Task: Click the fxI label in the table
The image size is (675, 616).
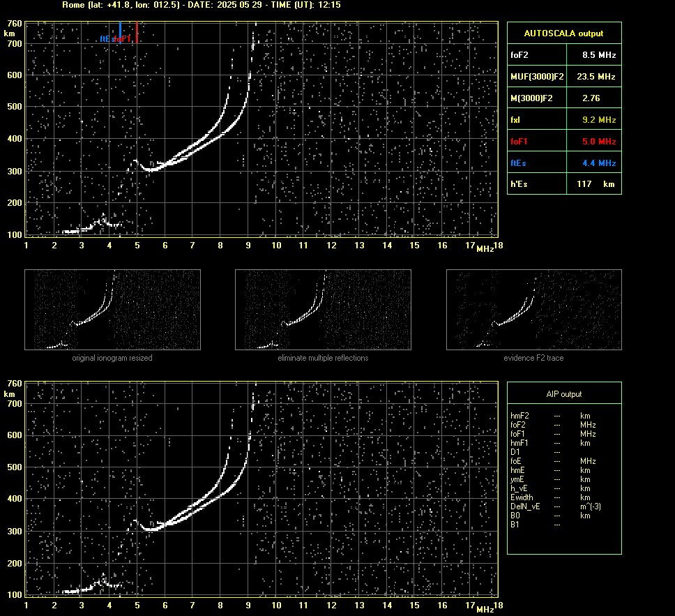Action: (x=515, y=120)
